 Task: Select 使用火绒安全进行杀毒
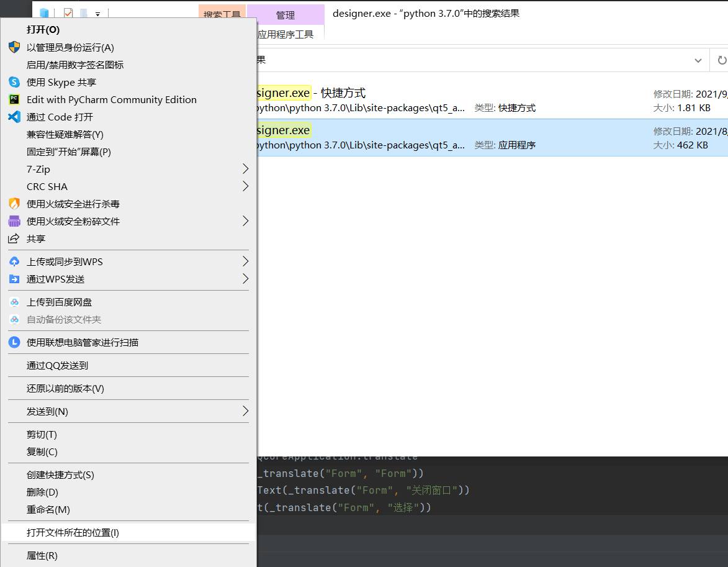pos(129,204)
